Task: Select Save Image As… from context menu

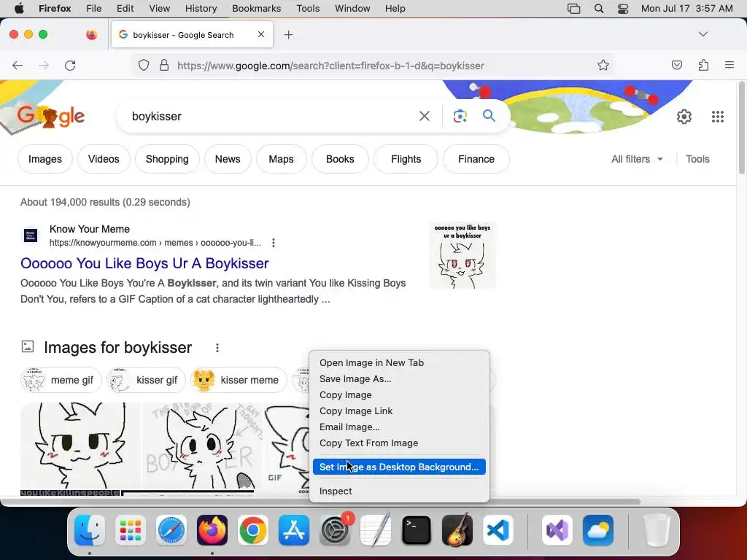Action: pos(399,379)
